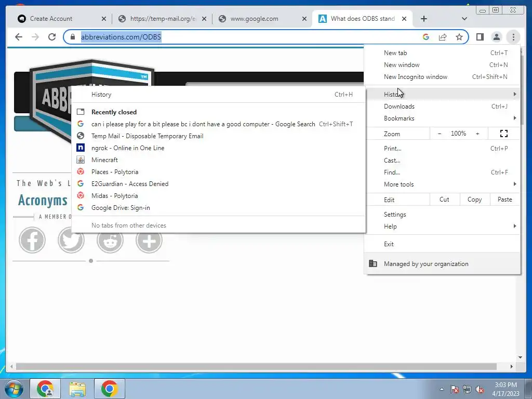Click the horizontal page scrollbar
The width and height of the screenshot is (532, 399).
coord(256,366)
